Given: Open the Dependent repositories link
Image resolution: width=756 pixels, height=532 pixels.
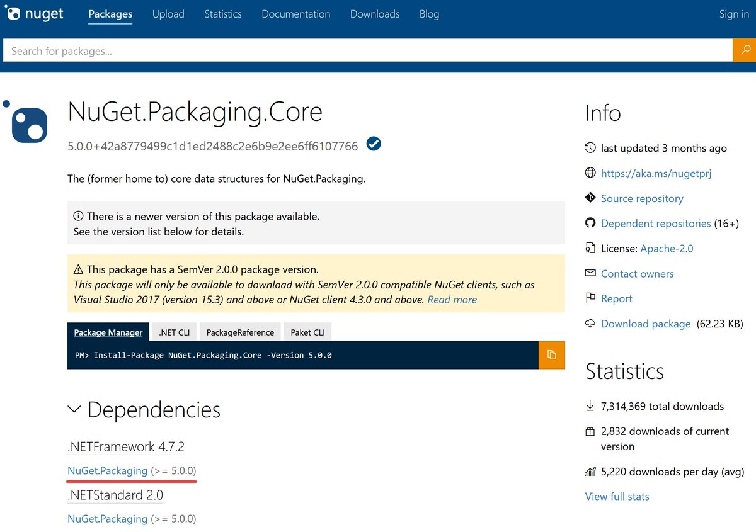Looking at the screenshot, I should point(656,224).
